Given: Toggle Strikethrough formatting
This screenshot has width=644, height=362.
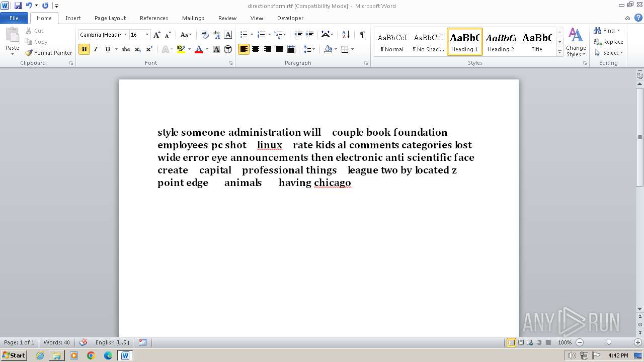Looking at the screenshot, I should (126, 49).
